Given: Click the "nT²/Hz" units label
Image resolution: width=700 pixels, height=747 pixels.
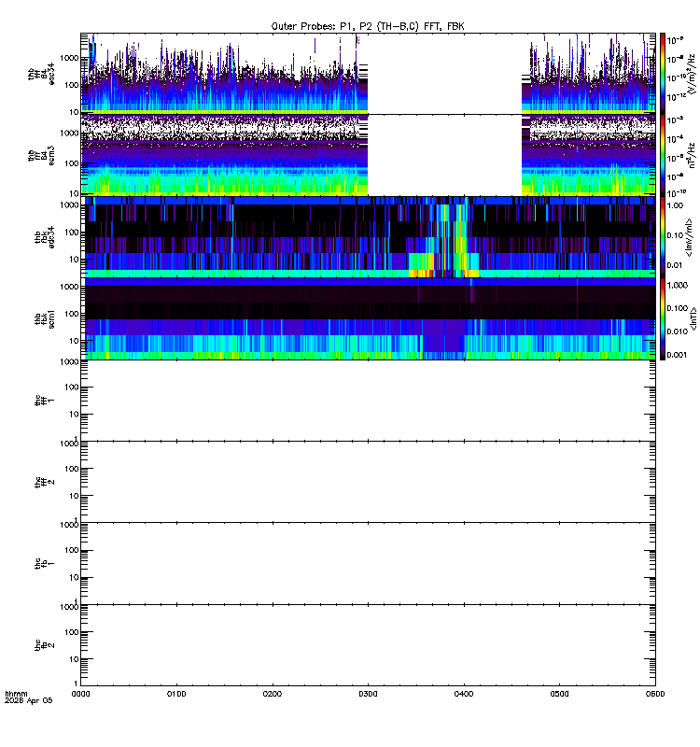Looking at the screenshot, I should coord(692,155).
